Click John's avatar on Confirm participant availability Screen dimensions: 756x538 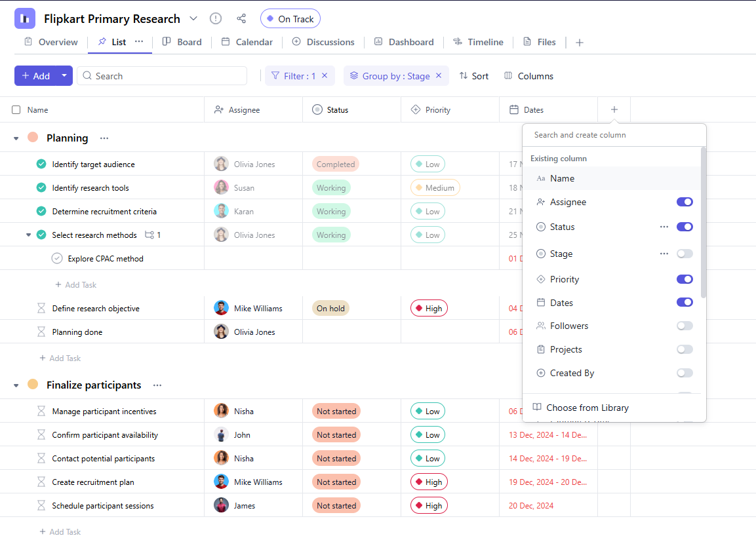222,435
